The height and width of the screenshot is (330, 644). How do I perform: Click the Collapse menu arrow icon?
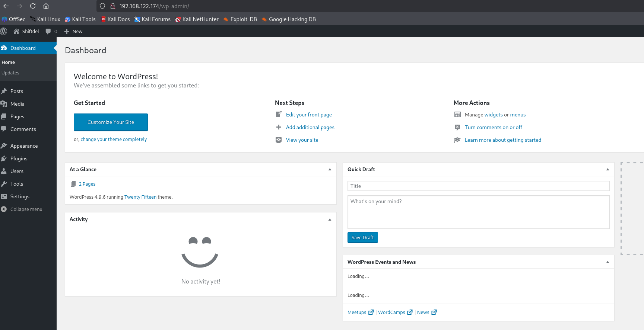point(4,209)
